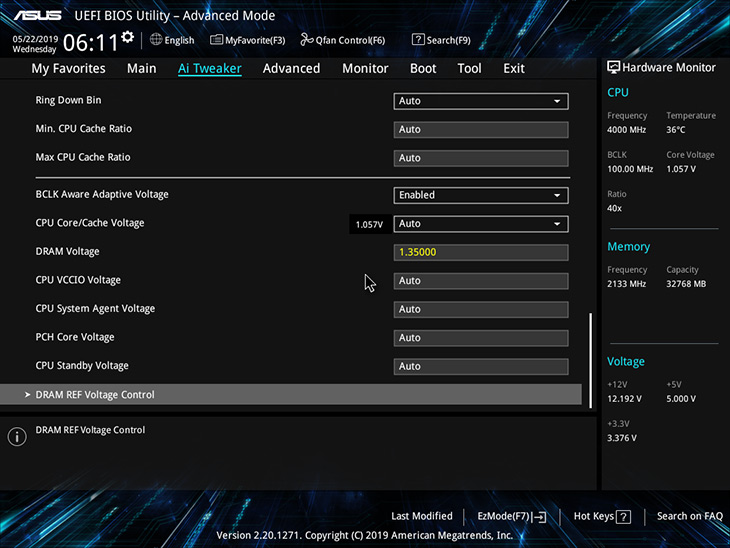Screen dimensions: 730x548
Task: Click the Version 2.20.1271 copyright text
Action: click(x=365, y=535)
